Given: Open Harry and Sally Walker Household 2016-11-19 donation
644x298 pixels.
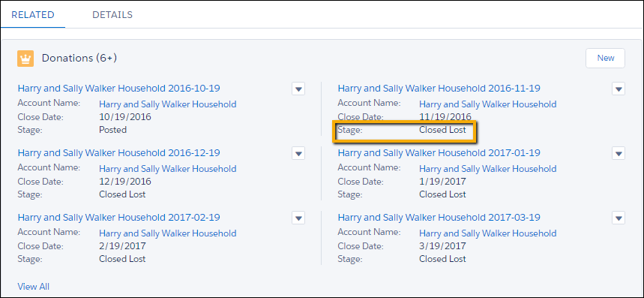Looking at the screenshot, I should 439,88.
